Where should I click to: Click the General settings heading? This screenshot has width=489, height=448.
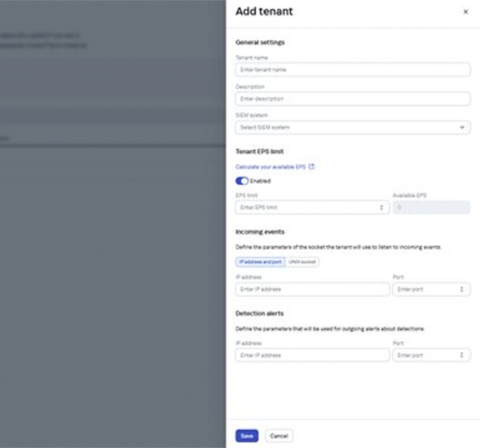coord(260,42)
